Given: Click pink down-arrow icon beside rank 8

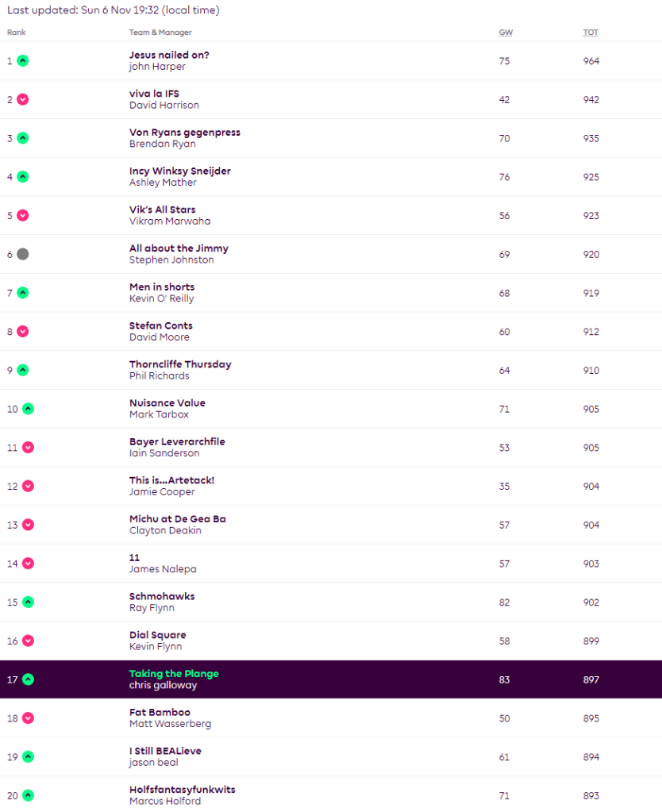Looking at the screenshot, I should [x=23, y=332].
